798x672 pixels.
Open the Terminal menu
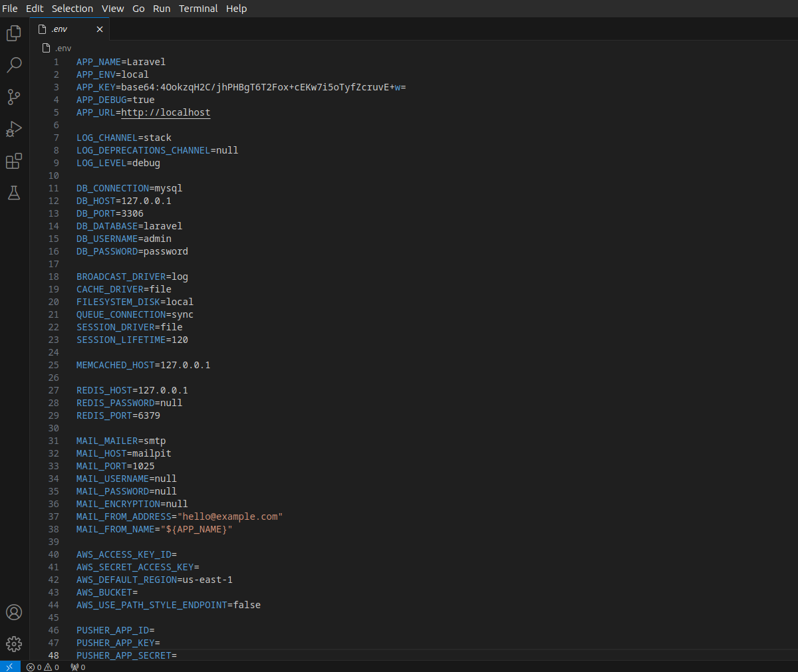198,8
